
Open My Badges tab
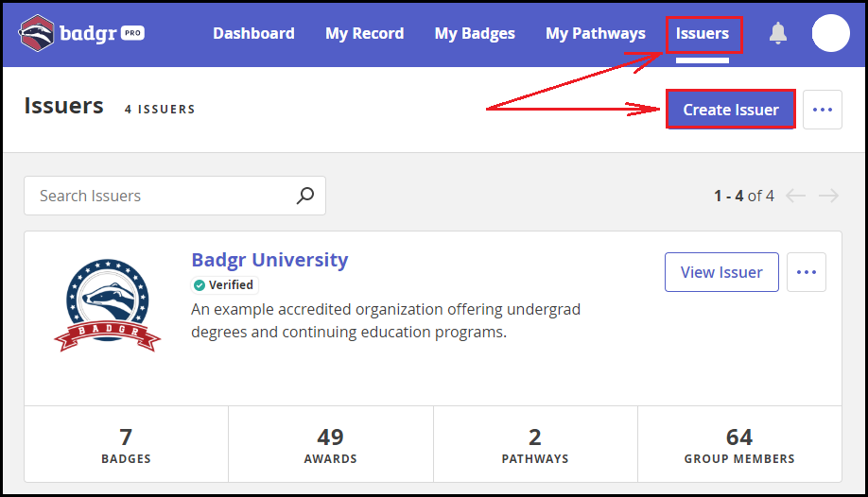tap(475, 33)
